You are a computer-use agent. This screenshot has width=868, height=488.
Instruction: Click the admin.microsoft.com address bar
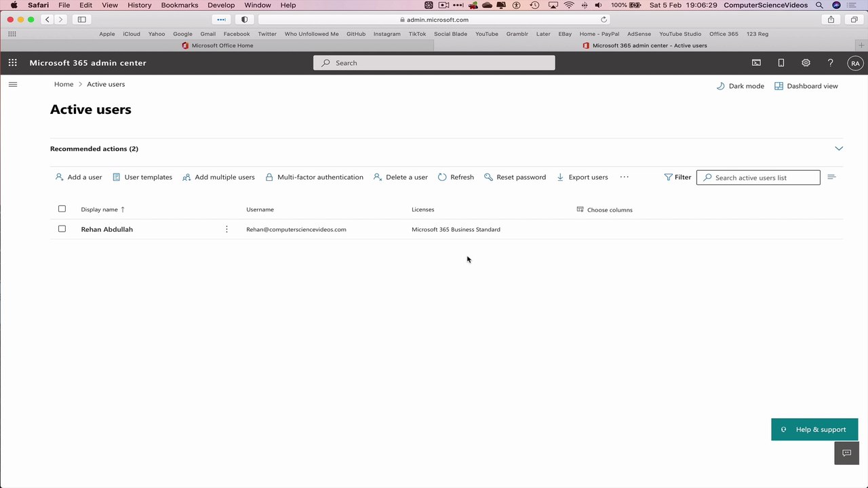[434, 20]
